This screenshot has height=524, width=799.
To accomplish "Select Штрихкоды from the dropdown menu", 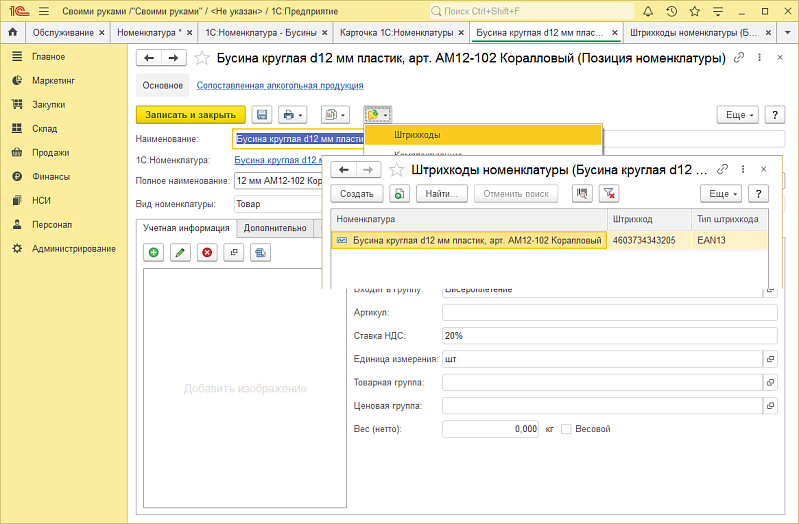I will [x=418, y=134].
